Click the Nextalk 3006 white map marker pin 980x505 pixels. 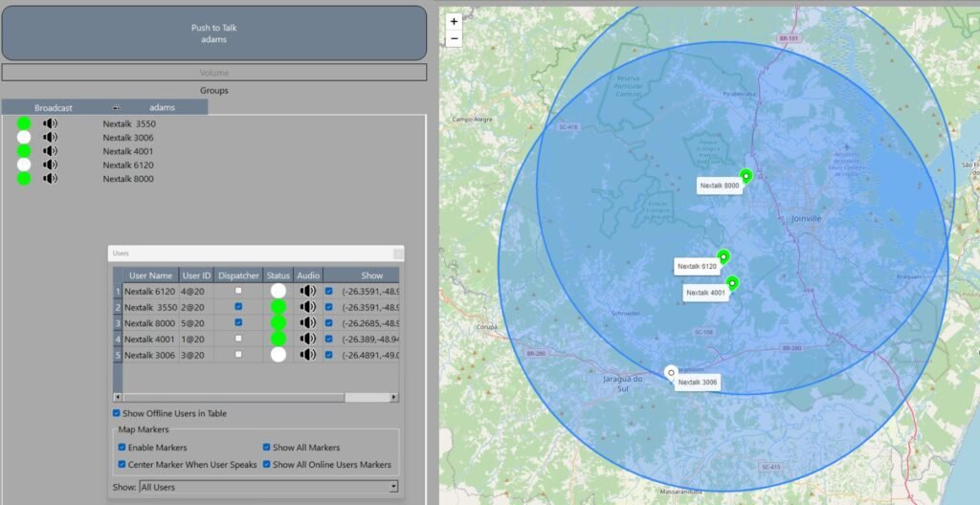coord(671,374)
